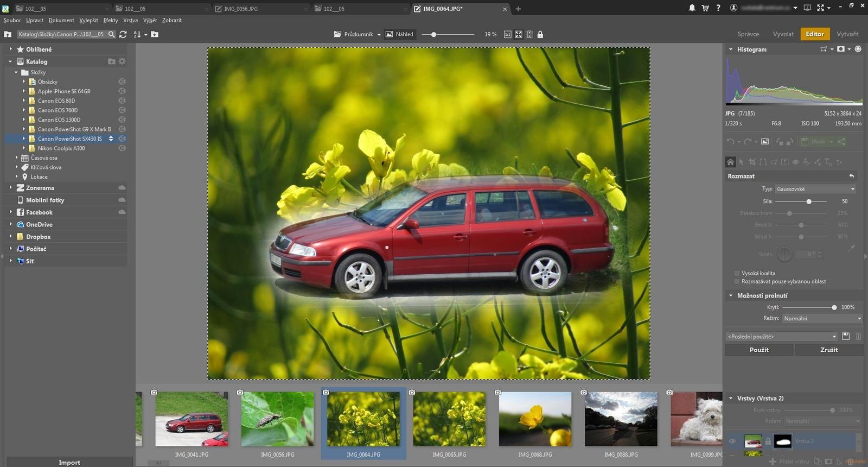868x467 pixels.
Task: Open catalog settings gear icon
Action: 122,61
